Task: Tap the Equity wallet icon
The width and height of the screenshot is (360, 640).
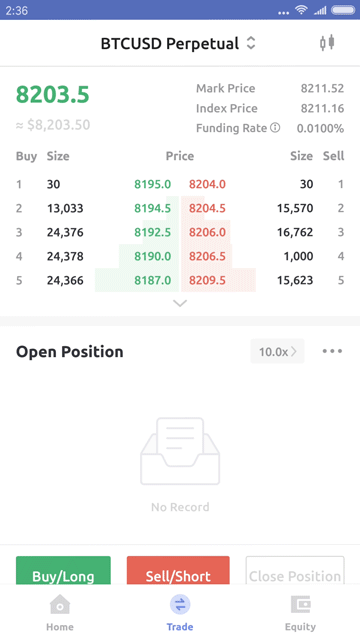Action: 300,604
